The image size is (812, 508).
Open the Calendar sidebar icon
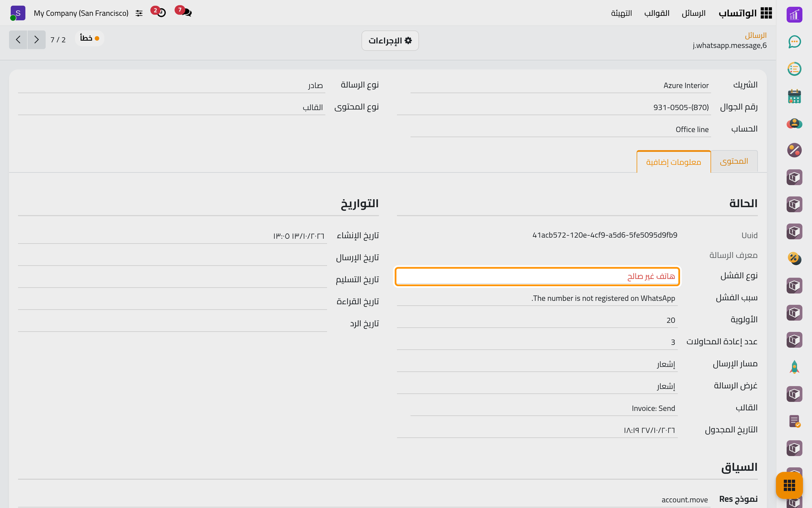tap(794, 96)
